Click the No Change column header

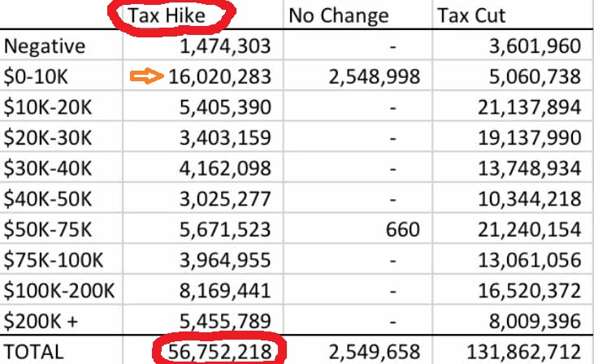point(339,15)
